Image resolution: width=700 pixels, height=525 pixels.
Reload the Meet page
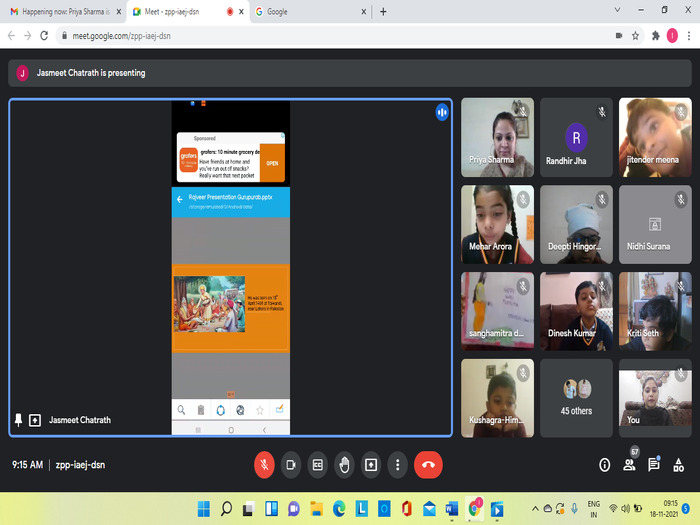pos(44,36)
